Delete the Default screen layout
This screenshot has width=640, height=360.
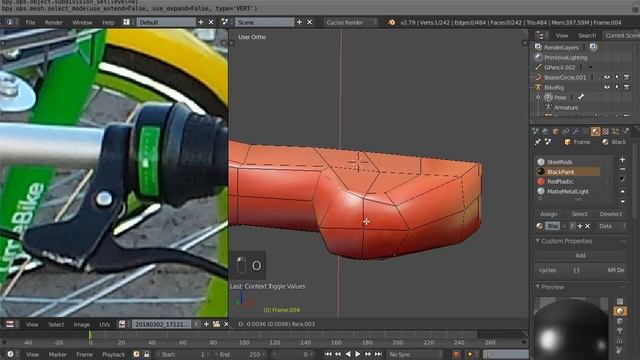pos(211,22)
